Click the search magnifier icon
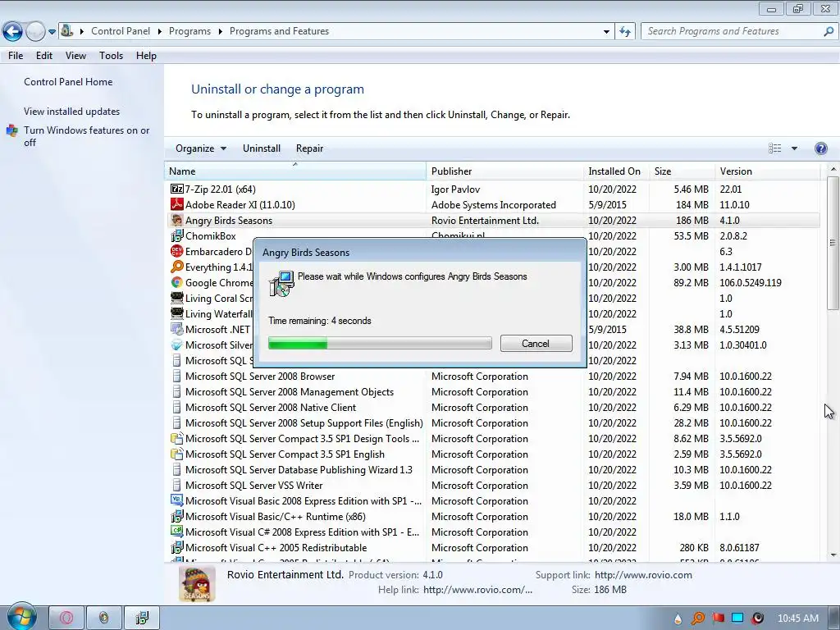The image size is (840, 630). coord(829,31)
